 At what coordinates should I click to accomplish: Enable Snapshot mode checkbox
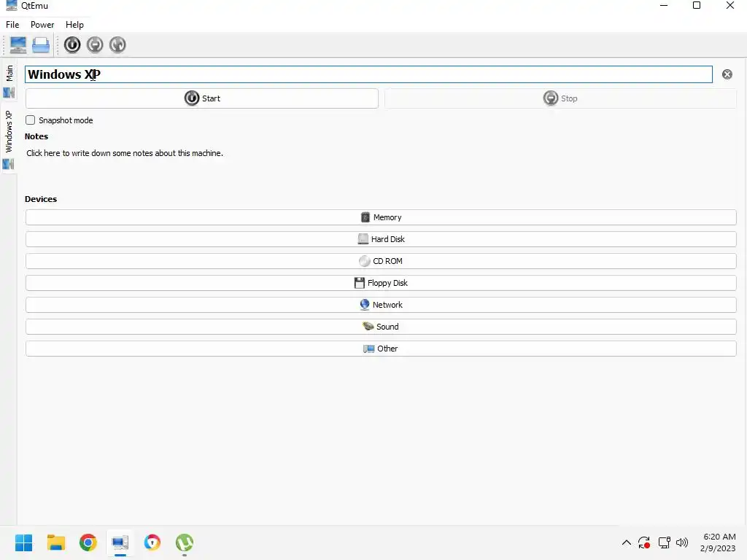tap(31, 120)
